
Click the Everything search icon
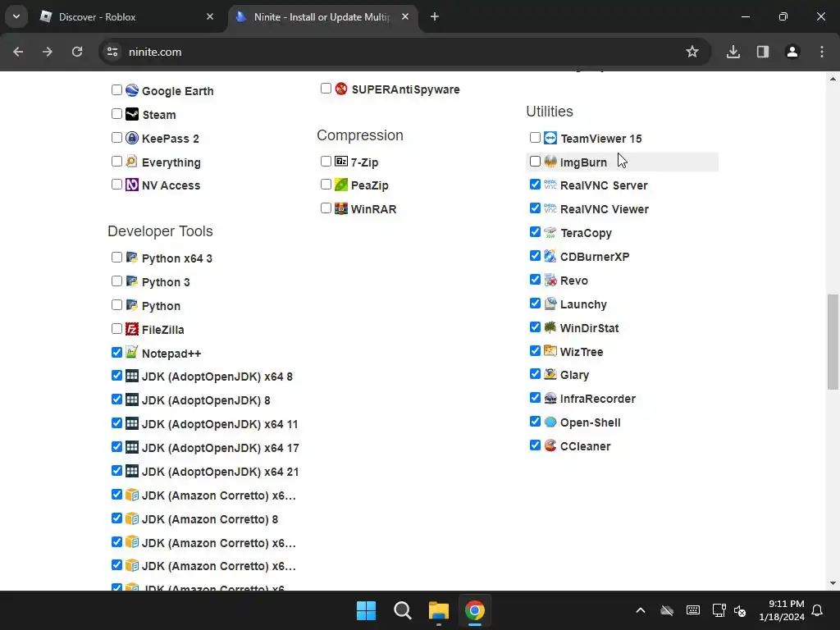point(132,162)
